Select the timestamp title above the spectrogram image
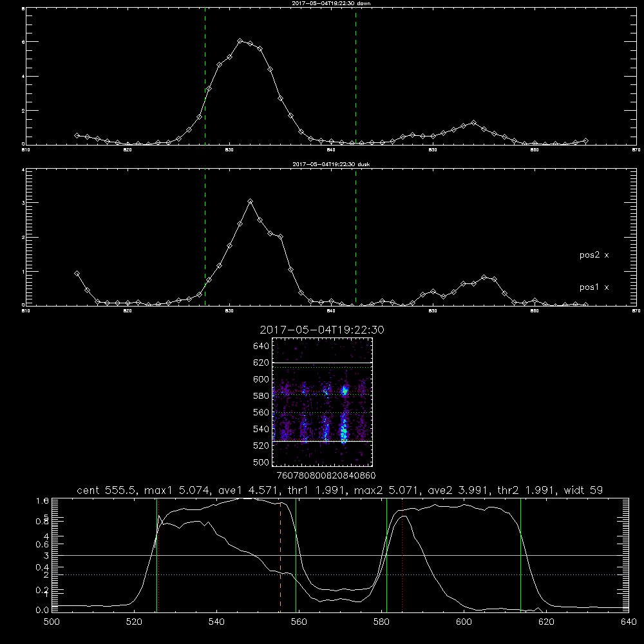644x644 pixels. click(322, 330)
